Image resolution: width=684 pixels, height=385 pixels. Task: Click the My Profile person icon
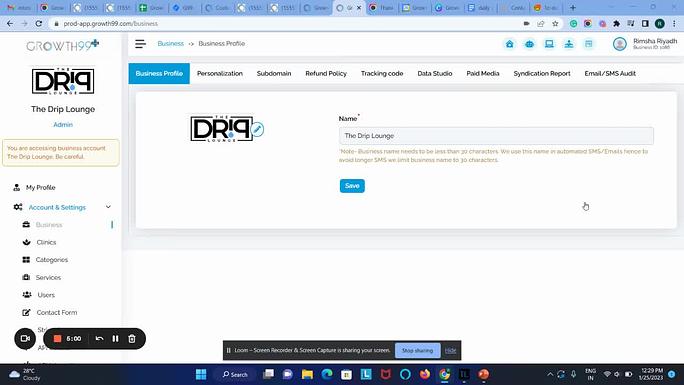(17, 187)
